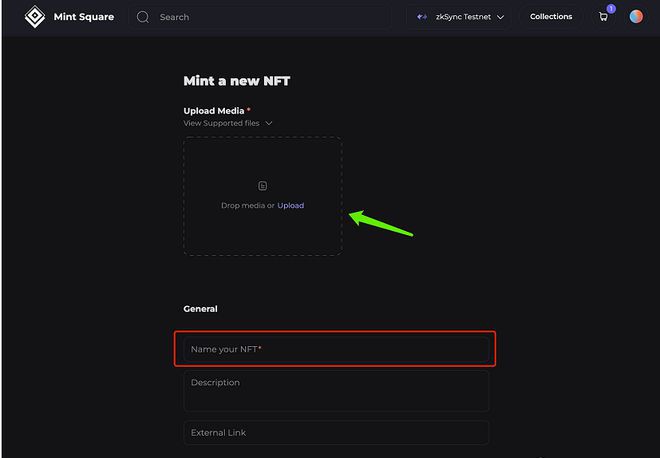This screenshot has width=660, height=458.
Task: Go to the Collections page
Action: click(551, 17)
